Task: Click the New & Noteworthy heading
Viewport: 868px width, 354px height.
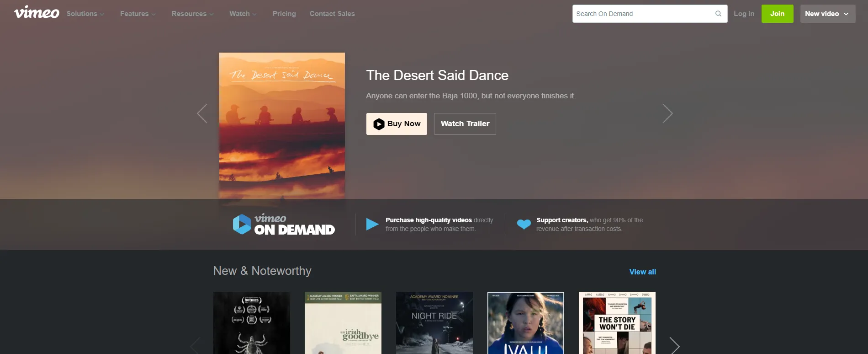Action: tap(262, 271)
